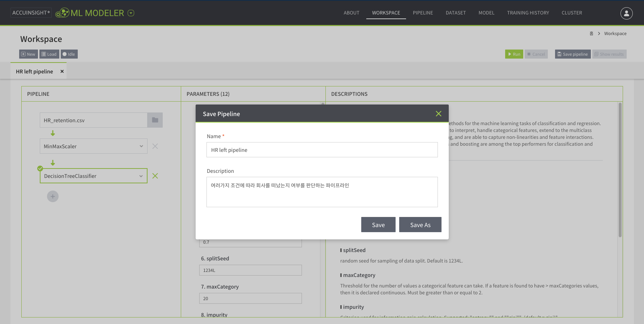
Task: Click the HR_retention.csv file field
Action: tap(94, 120)
